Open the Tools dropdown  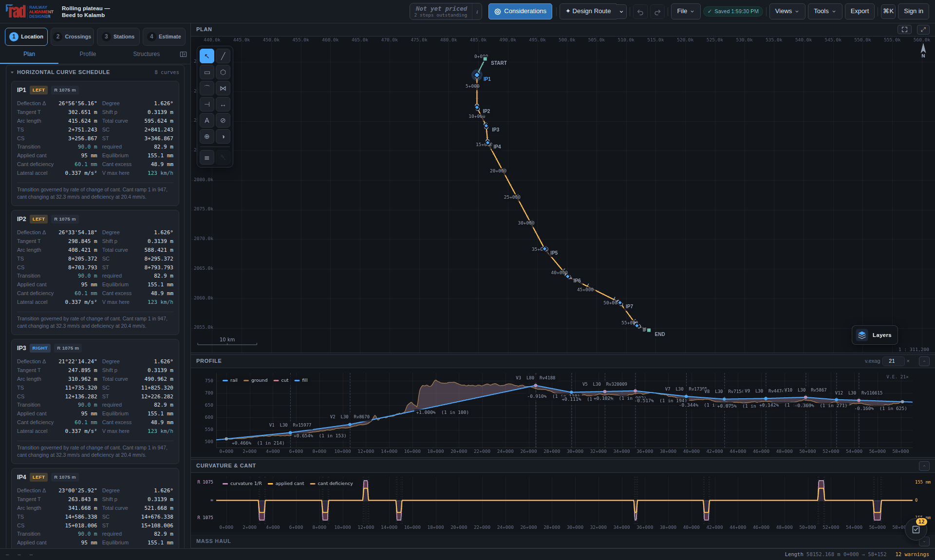[x=825, y=11]
